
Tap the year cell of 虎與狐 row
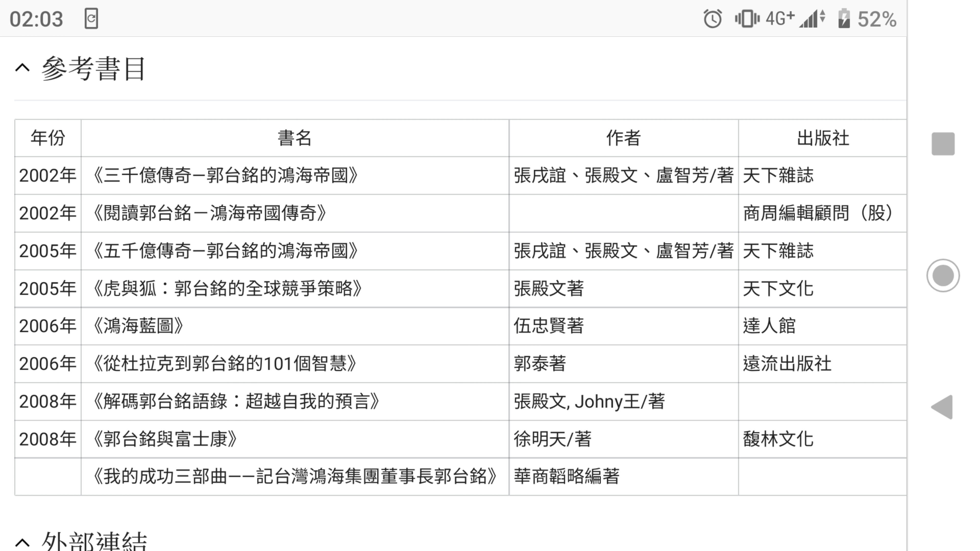tap(48, 289)
